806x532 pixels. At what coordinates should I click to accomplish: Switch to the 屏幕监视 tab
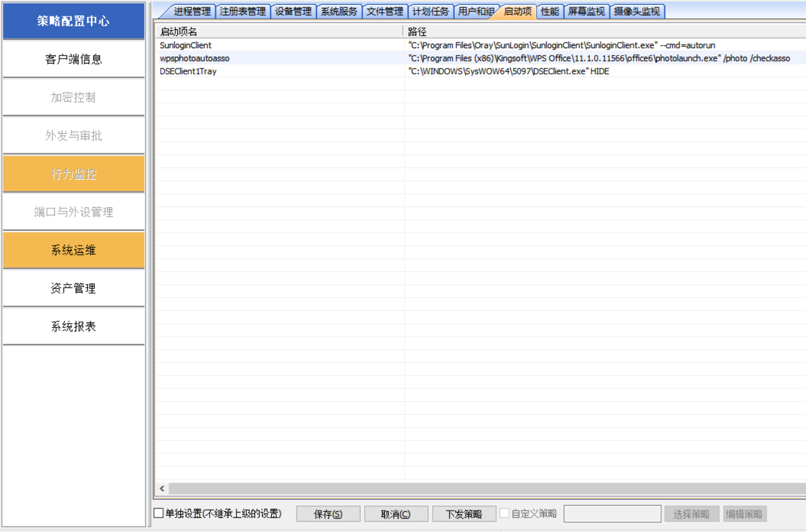pos(586,12)
